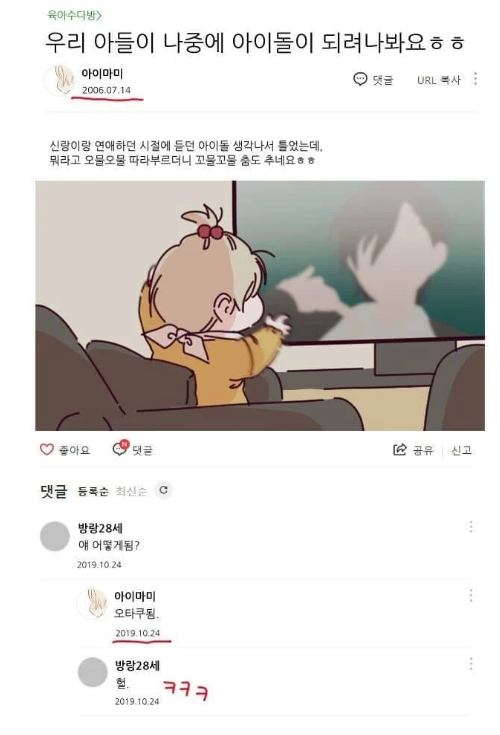Open the post's three-dot more options menu
The image size is (500, 735).
[x=476, y=79]
